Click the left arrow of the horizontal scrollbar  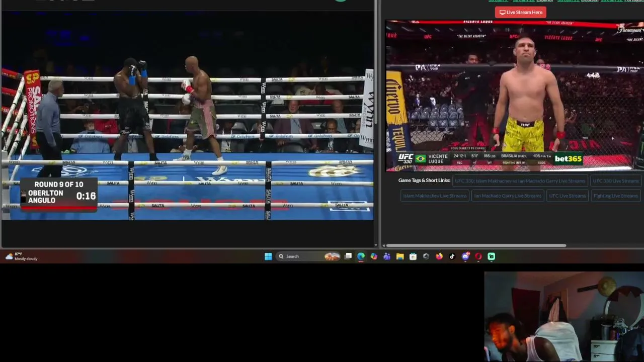click(384, 245)
